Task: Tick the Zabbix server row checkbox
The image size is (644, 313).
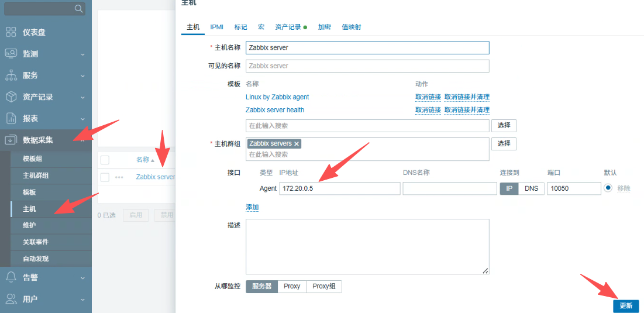Action: tap(105, 177)
